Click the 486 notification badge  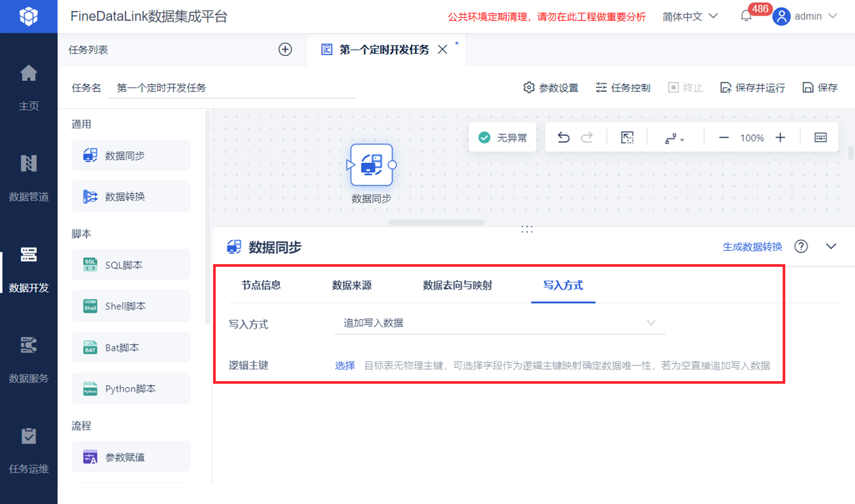(x=760, y=9)
